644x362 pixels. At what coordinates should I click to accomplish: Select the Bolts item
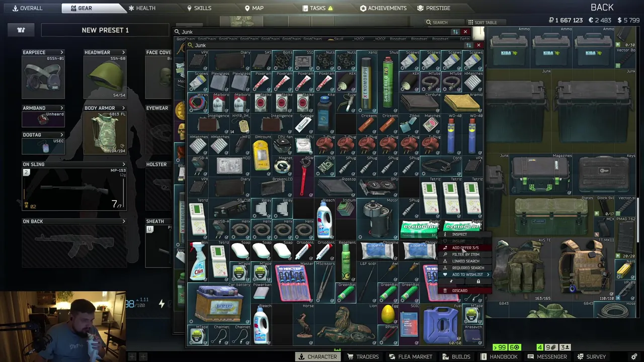tap(282, 60)
